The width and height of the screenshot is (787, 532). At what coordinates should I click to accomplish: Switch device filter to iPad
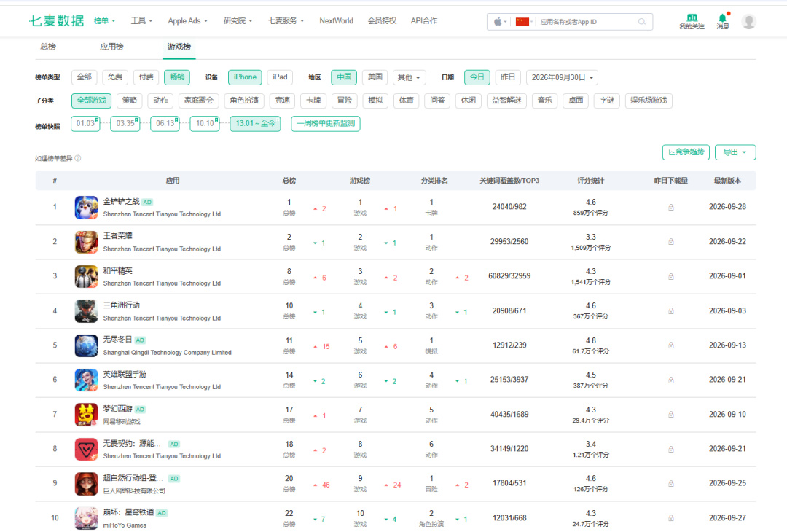tap(280, 77)
